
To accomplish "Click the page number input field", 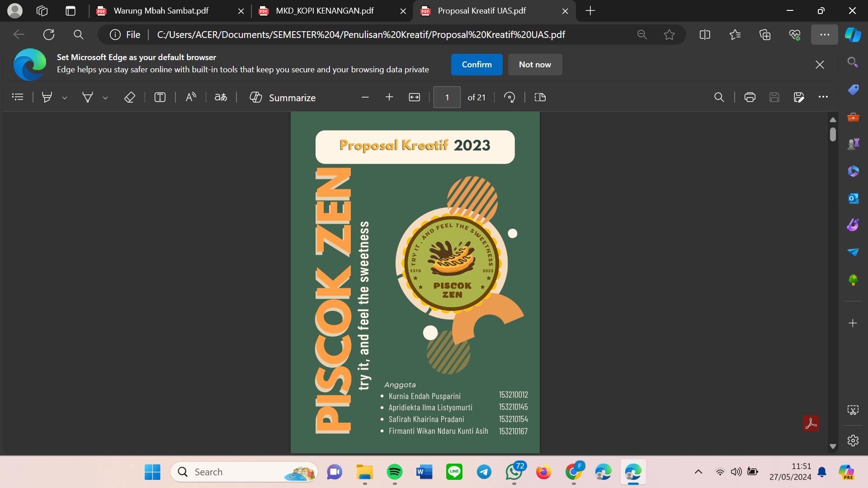I will [447, 97].
